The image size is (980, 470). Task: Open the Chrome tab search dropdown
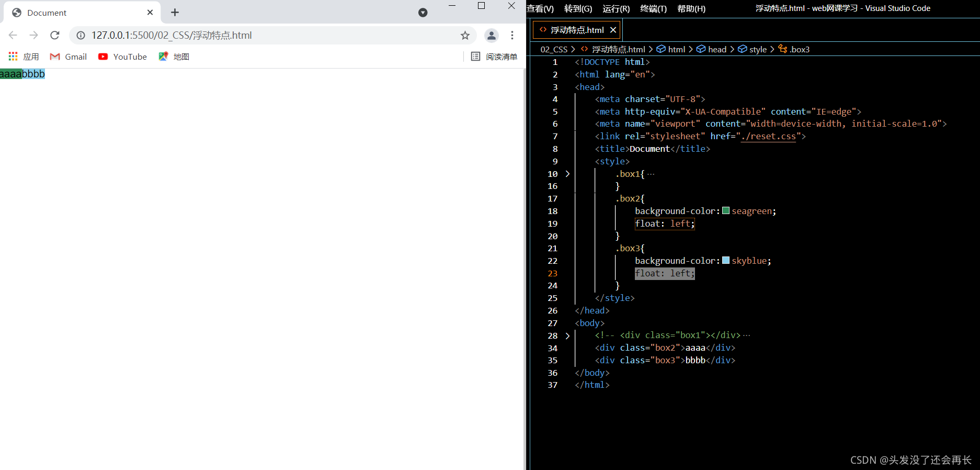click(423, 13)
